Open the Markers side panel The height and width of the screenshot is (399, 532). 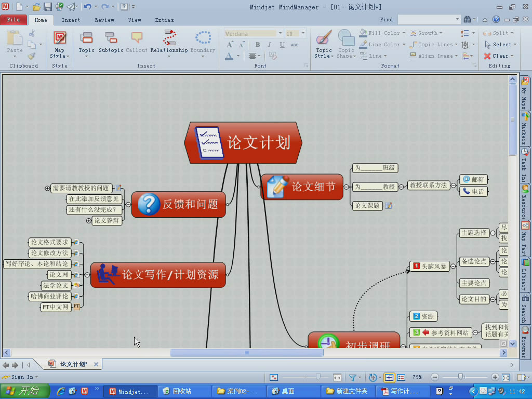click(x=525, y=129)
